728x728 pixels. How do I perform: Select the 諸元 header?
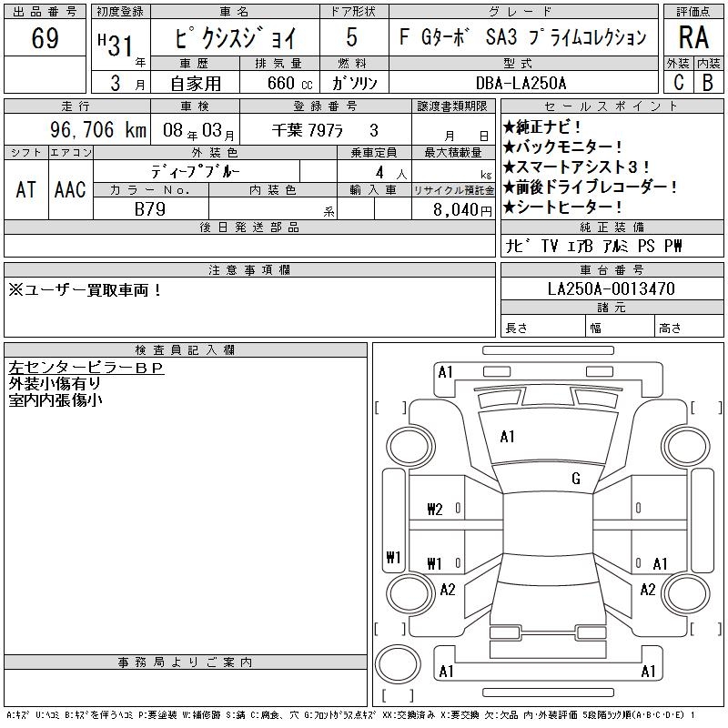(612, 307)
